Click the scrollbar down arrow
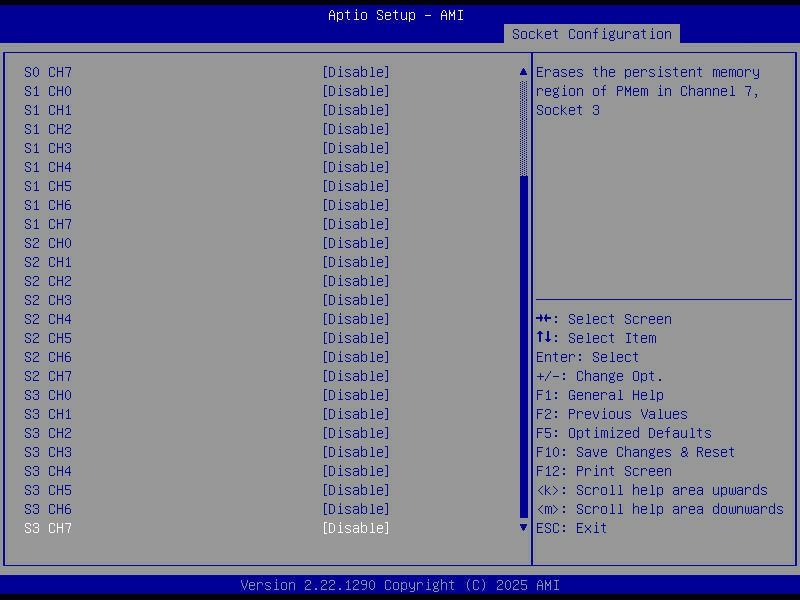This screenshot has height=600, width=800. tap(523, 528)
